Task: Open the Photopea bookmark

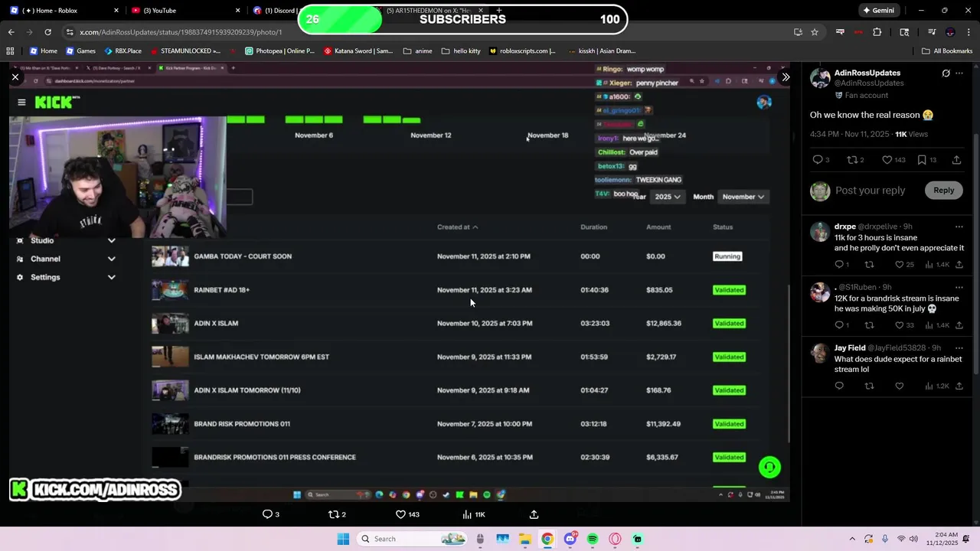Action: click(x=279, y=51)
